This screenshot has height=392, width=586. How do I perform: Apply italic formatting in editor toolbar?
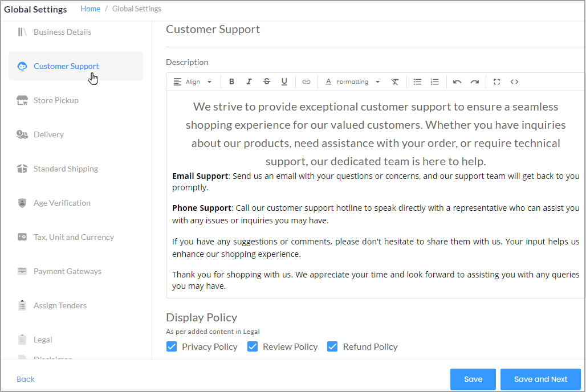(249, 81)
